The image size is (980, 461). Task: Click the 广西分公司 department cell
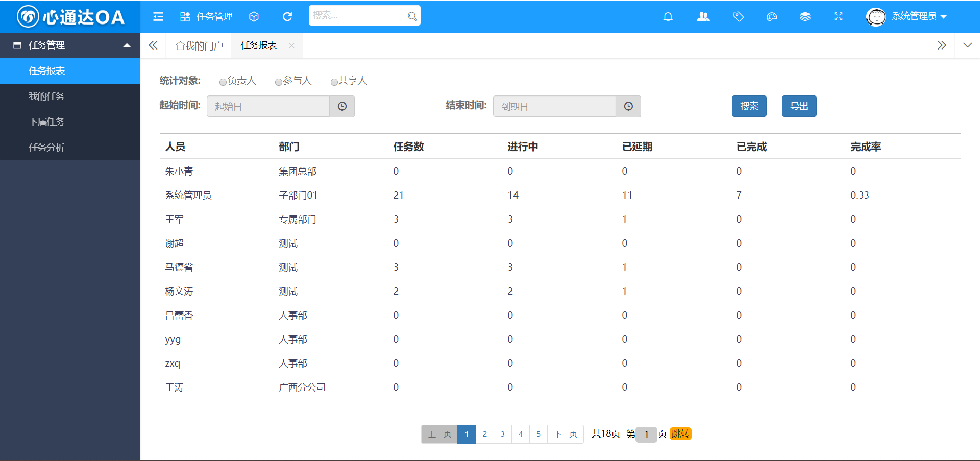(302, 387)
